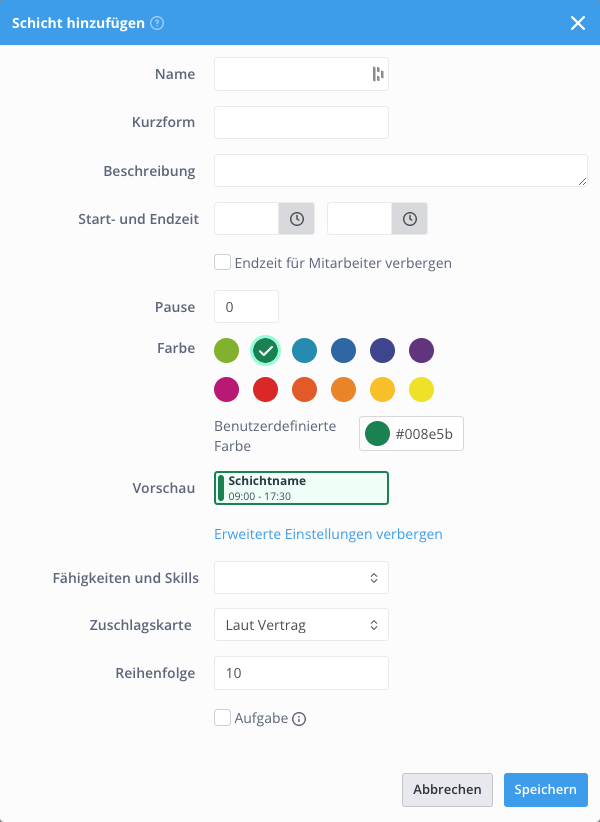Save the shift with Speichern
This screenshot has height=822, width=600.
[546, 789]
